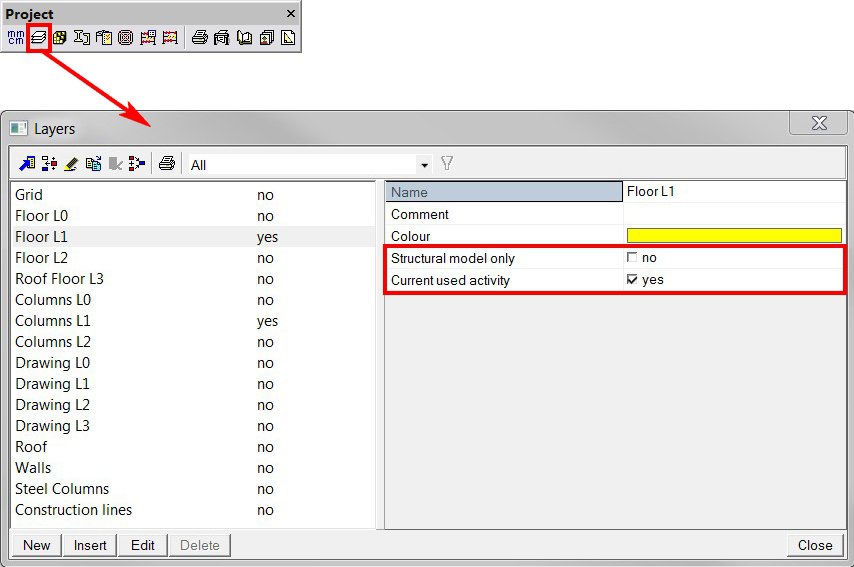Toggle the Structural model only checkbox
Image resolution: width=854 pixels, height=567 pixels.
pyautogui.click(x=632, y=257)
